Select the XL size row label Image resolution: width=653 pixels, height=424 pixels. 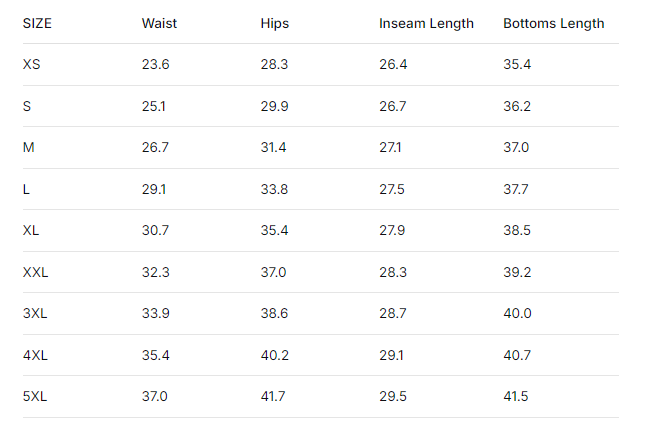point(31,231)
